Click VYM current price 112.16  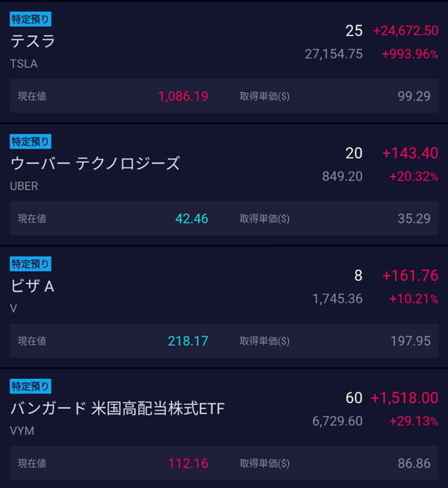(188, 464)
